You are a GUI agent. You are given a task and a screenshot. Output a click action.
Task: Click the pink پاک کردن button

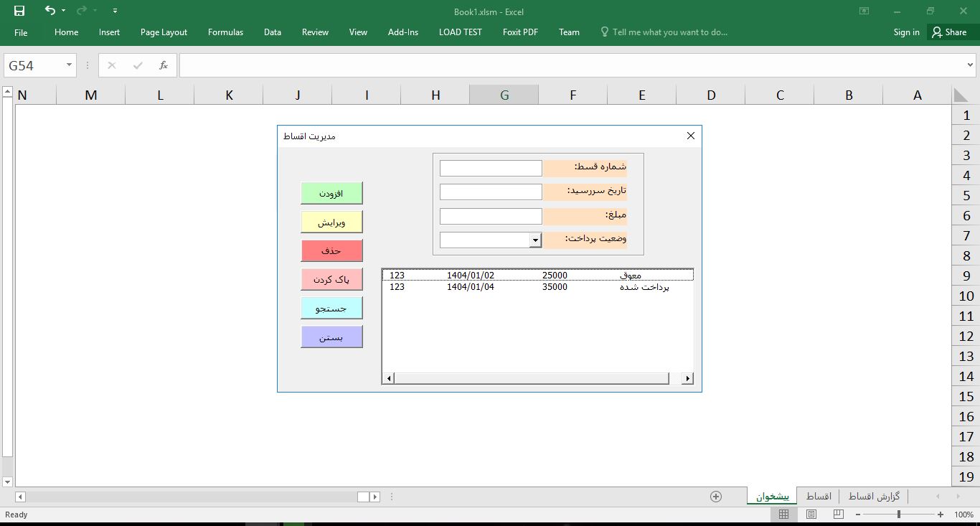pyautogui.click(x=331, y=279)
